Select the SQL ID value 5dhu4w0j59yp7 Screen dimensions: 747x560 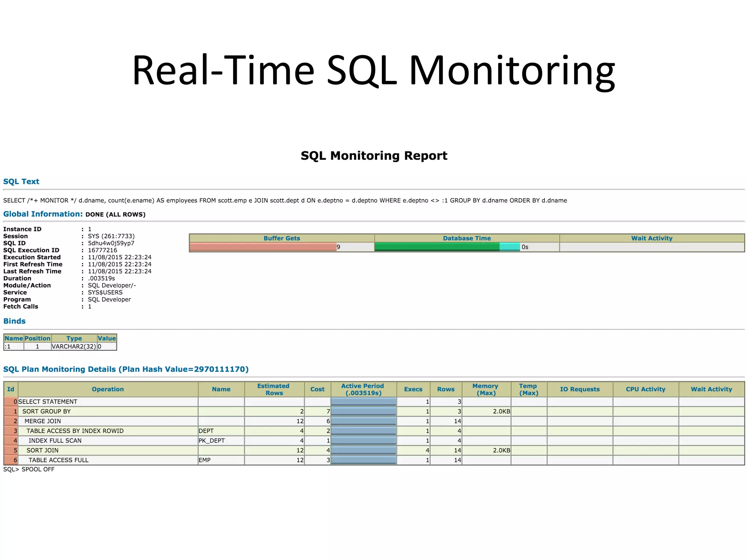coord(111,243)
